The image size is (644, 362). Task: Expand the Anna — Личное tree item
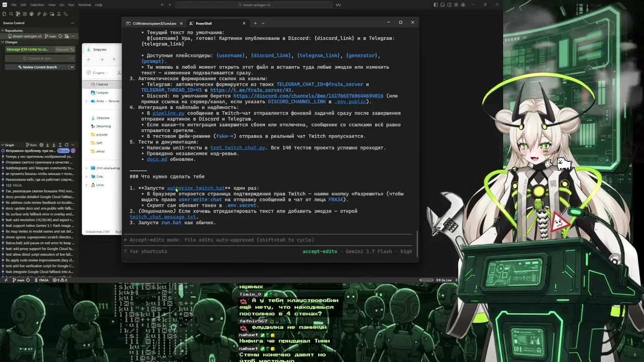coord(86,101)
